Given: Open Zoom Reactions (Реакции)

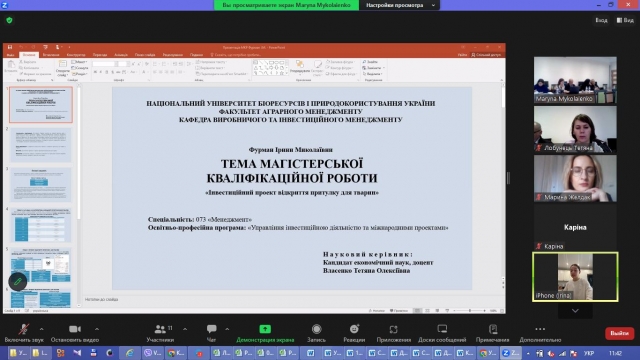Looking at the screenshot, I should pyautogui.click(x=354, y=333).
